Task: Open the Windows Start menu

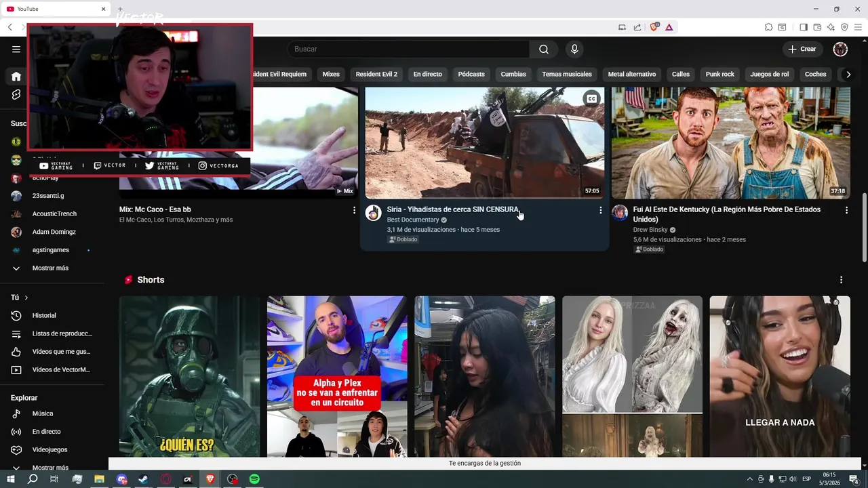Action: click(11, 479)
